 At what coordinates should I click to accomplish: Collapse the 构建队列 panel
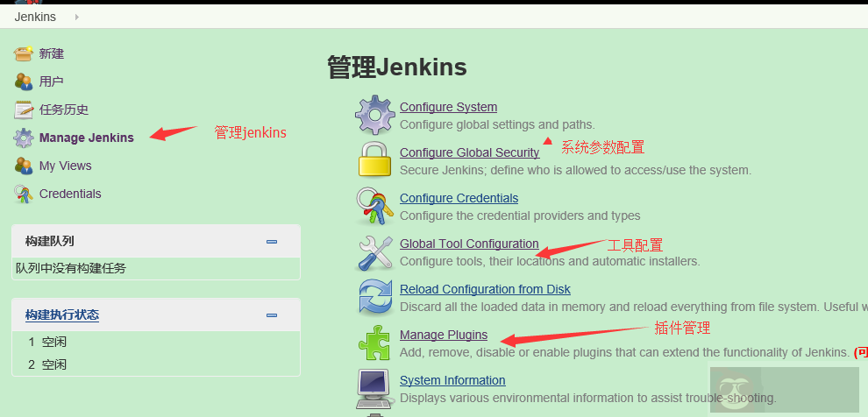click(x=272, y=242)
